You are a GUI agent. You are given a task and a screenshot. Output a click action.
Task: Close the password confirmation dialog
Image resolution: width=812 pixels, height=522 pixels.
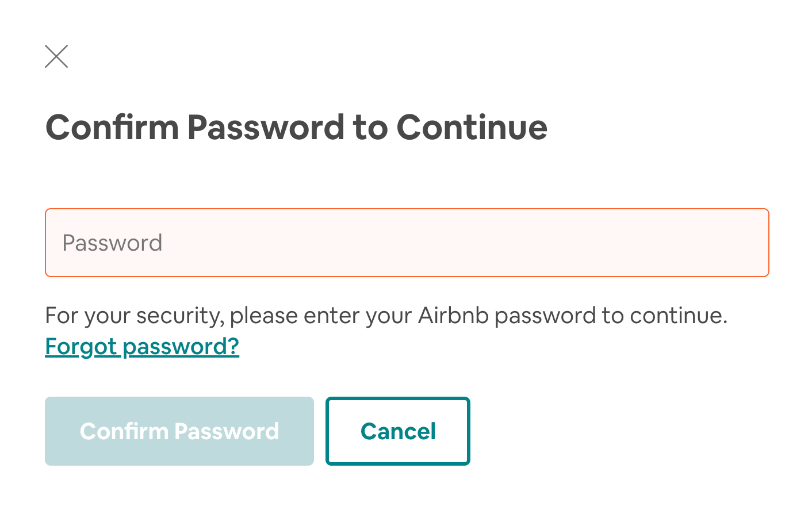tap(56, 56)
